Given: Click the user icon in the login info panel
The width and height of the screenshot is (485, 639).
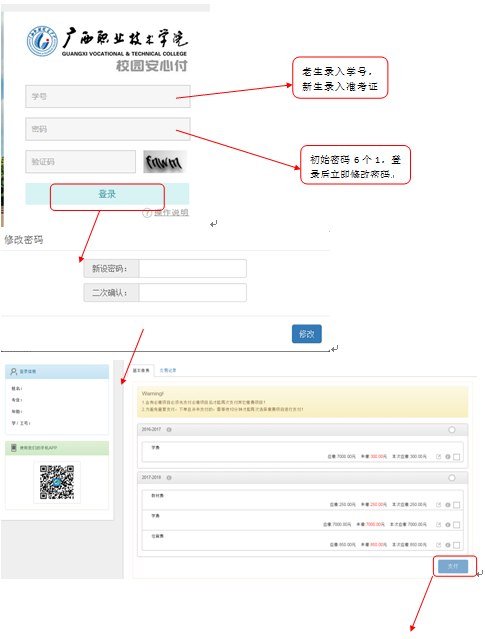Looking at the screenshot, I should (14, 372).
